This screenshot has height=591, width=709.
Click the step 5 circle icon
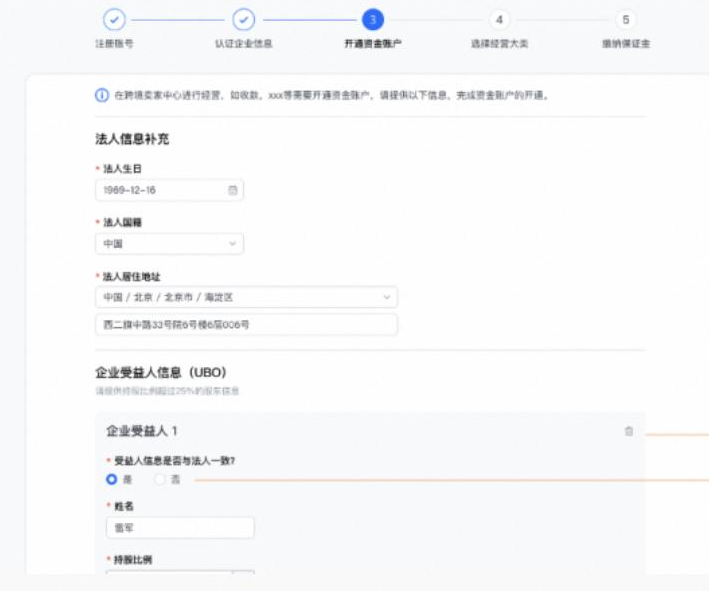coord(626,19)
